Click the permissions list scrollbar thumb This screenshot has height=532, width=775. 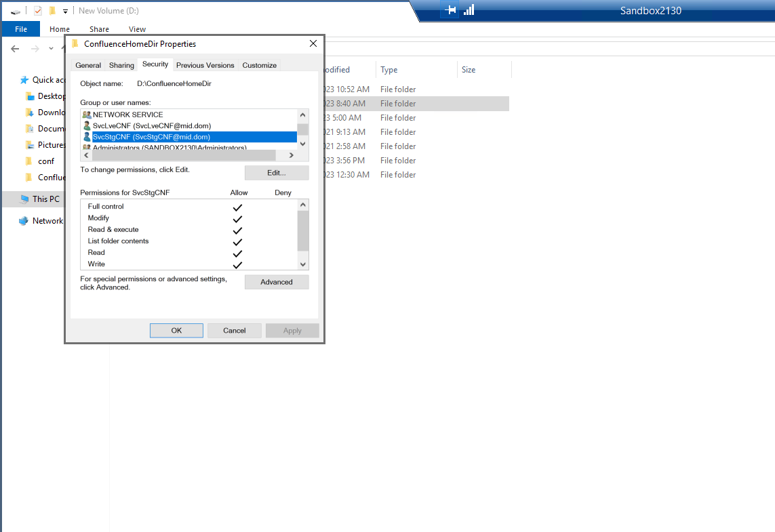pyautogui.click(x=303, y=230)
